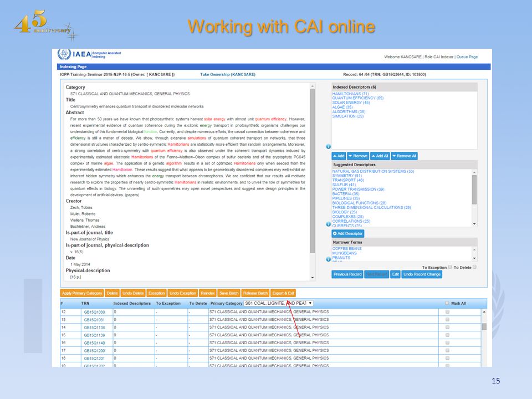532x399 pixels.
Task: Open the Queue Page link
Action: tap(467, 57)
